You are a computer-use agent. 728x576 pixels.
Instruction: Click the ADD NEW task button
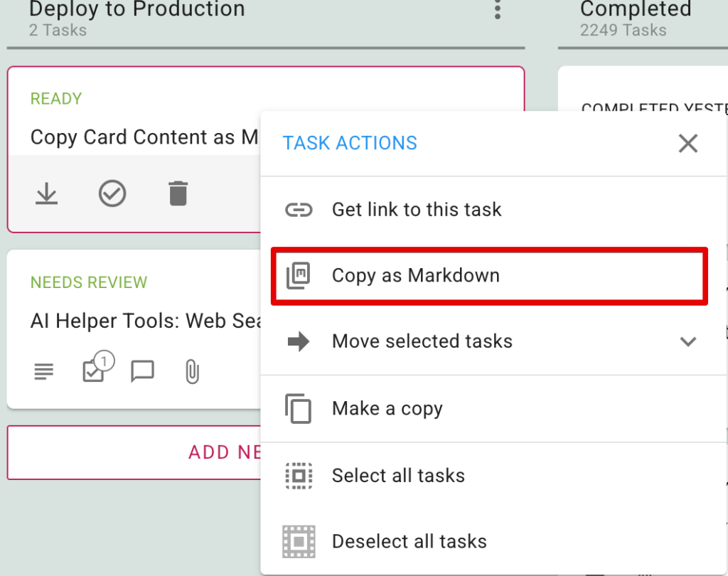coord(134,452)
